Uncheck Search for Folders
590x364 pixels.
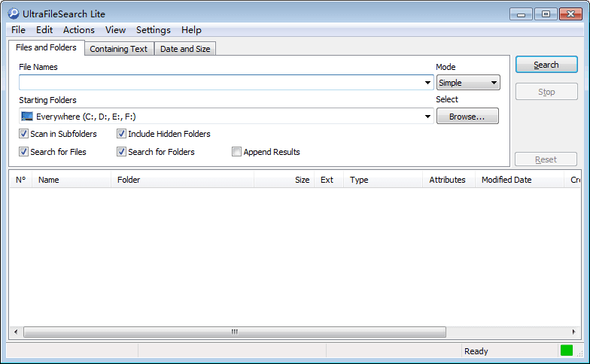click(122, 152)
